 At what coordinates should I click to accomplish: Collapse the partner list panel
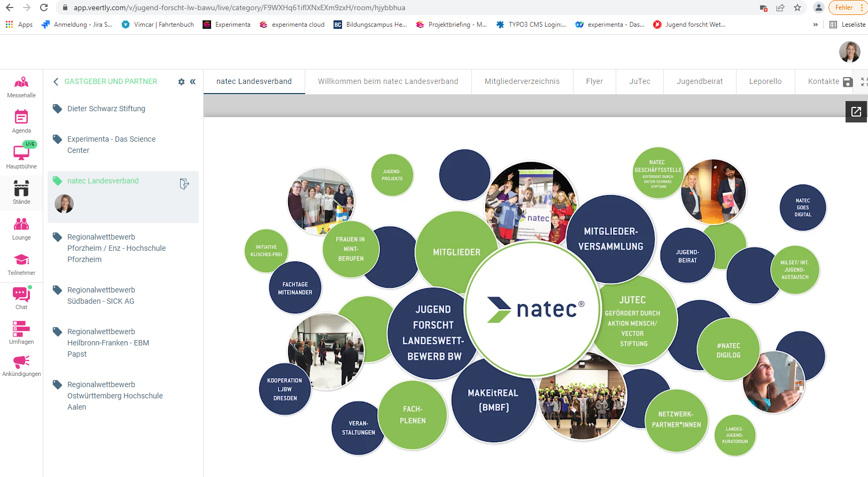pyautogui.click(x=193, y=82)
